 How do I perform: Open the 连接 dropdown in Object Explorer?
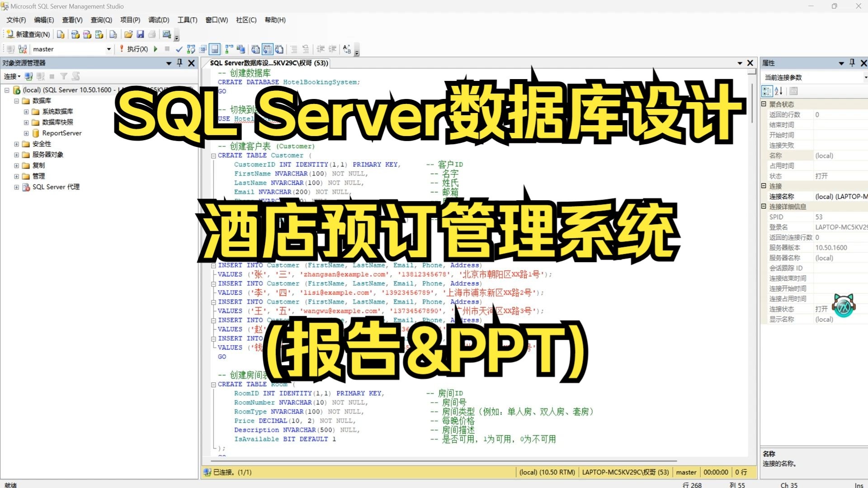click(x=12, y=76)
